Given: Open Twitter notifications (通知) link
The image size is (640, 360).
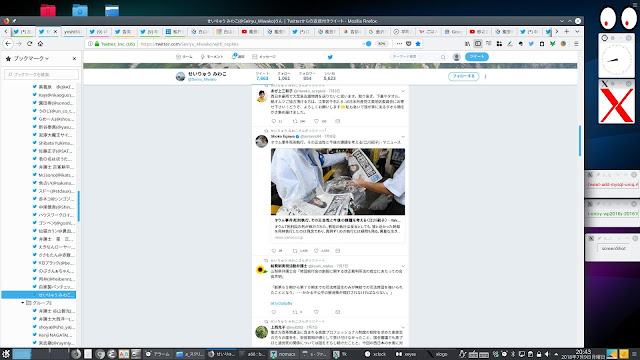Looking at the screenshot, I should (238, 57).
